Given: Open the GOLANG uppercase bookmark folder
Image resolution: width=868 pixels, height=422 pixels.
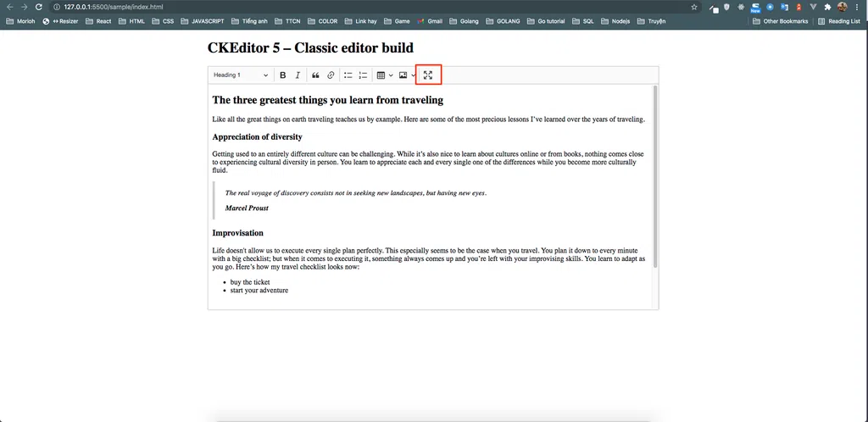Looking at the screenshot, I should (504, 21).
